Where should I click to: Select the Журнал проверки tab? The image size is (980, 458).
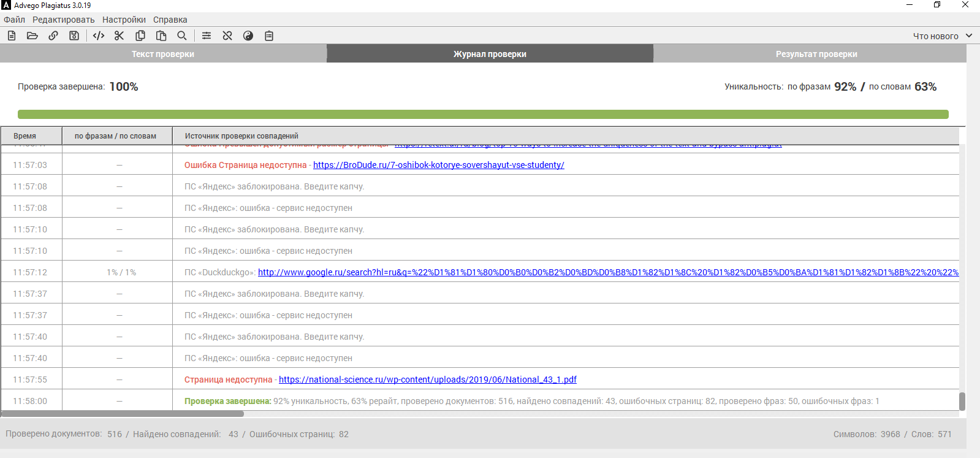(490, 54)
